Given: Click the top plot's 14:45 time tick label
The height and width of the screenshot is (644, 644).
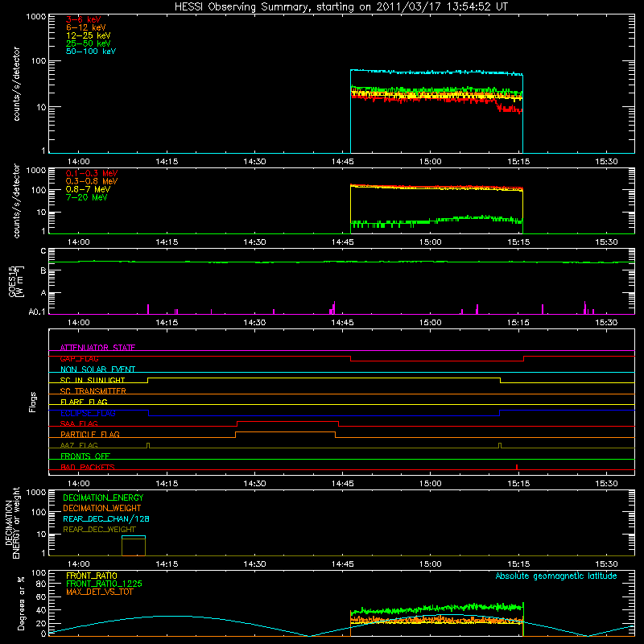Looking at the screenshot, I should click(x=343, y=162).
